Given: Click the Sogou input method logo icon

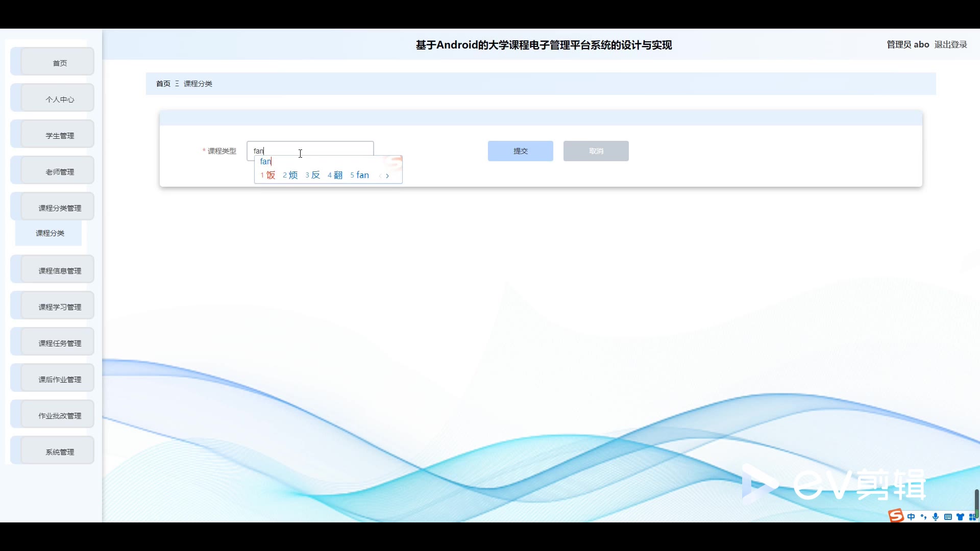Looking at the screenshot, I should 896,516.
